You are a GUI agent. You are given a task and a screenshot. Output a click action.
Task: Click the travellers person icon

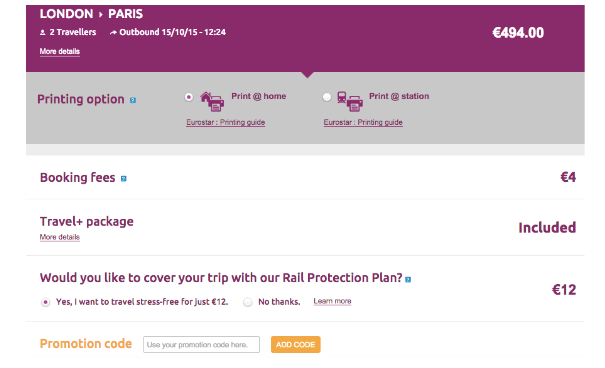pyautogui.click(x=42, y=33)
